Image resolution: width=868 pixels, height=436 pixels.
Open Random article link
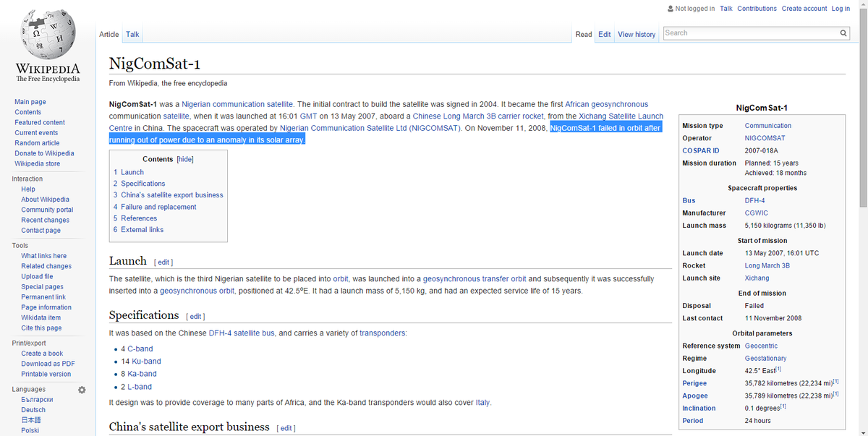(38, 143)
